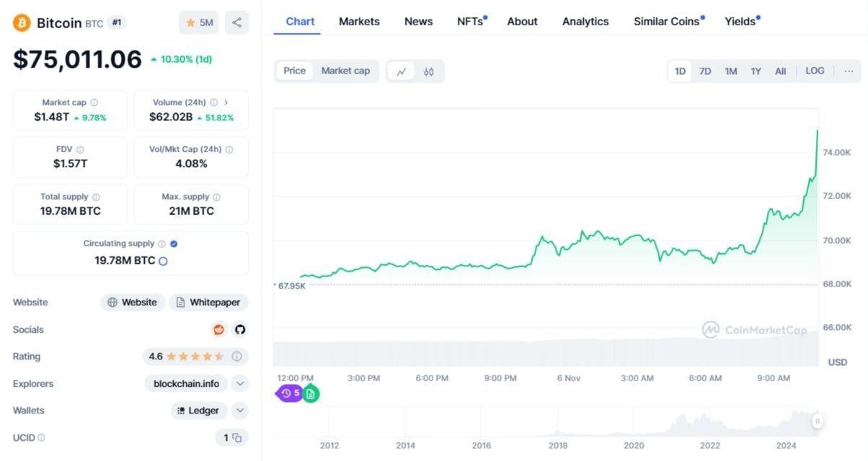Image resolution: width=868 pixels, height=461 pixels.
Task: Select the 7D time range
Action: point(705,71)
